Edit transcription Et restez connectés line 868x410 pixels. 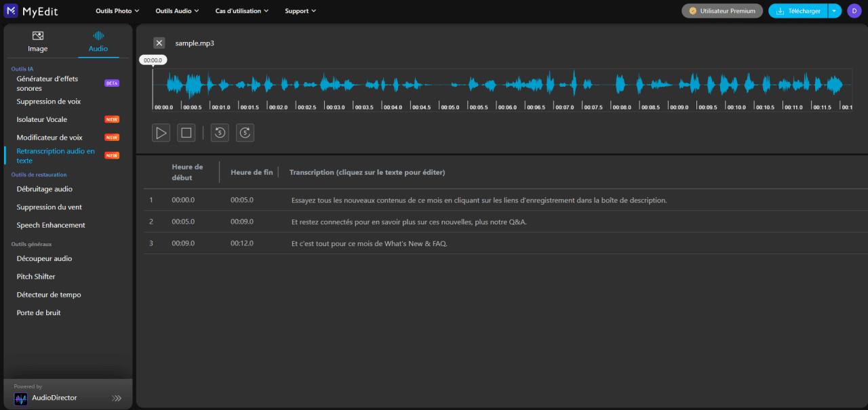pyautogui.click(x=409, y=222)
